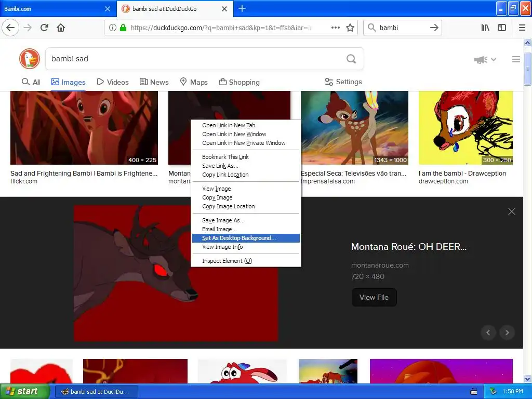Click the I am the bambi - Drawception title
This screenshot has height=399, width=532.
pos(462,174)
